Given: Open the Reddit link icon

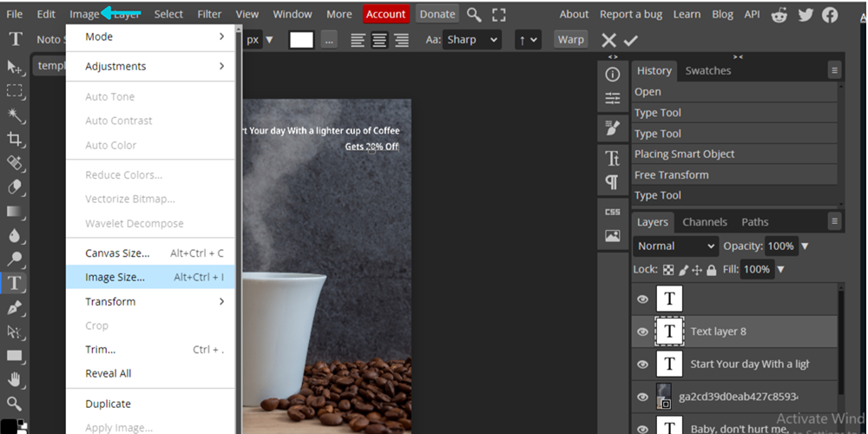Looking at the screenshot, I should [x=779, y=15].
